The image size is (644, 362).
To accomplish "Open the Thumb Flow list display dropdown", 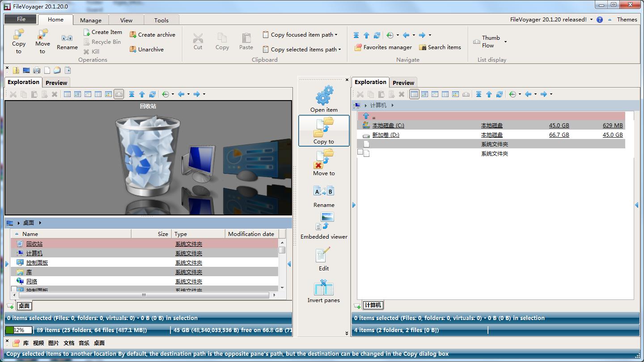I will point(505,42).
